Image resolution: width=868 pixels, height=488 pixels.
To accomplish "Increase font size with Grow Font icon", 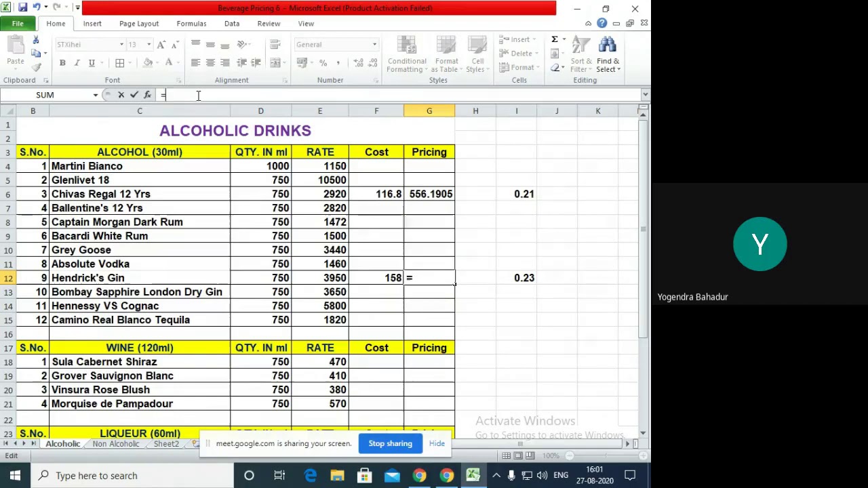I will click(161, 45).
